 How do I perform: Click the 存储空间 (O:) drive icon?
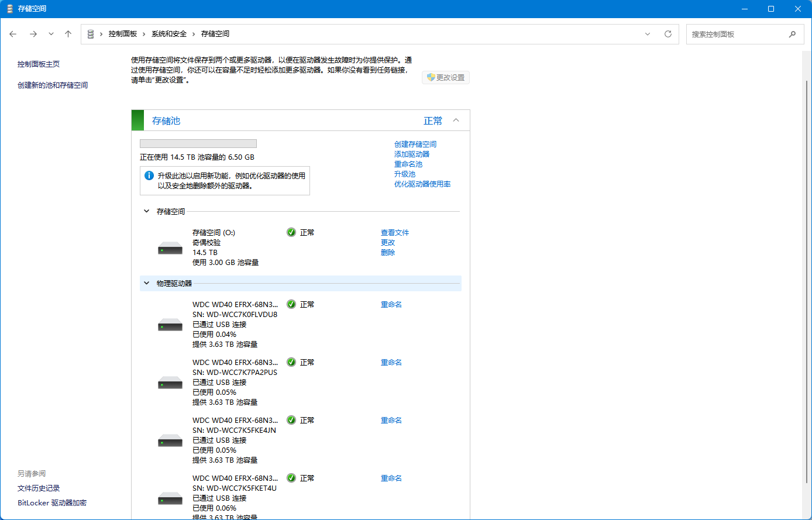(x=170, y=248)
